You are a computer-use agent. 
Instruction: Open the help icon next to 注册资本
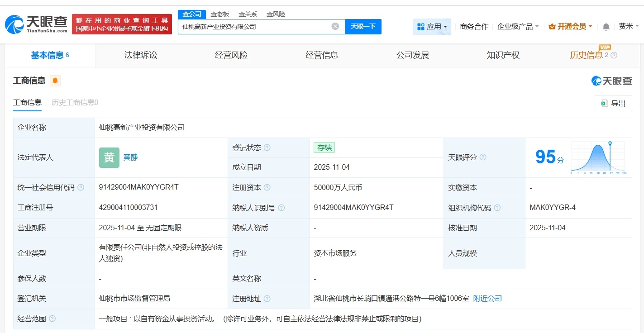tap(267, 187)
